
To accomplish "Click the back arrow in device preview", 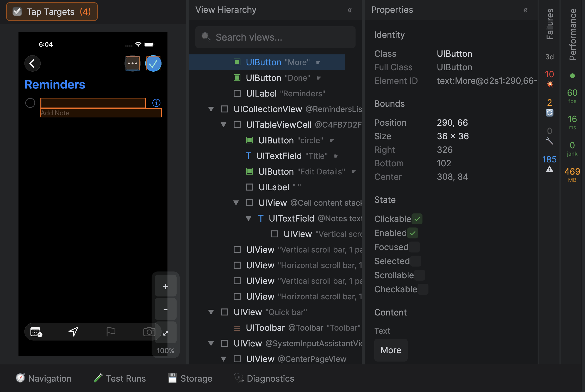I will tap(32, 63).
